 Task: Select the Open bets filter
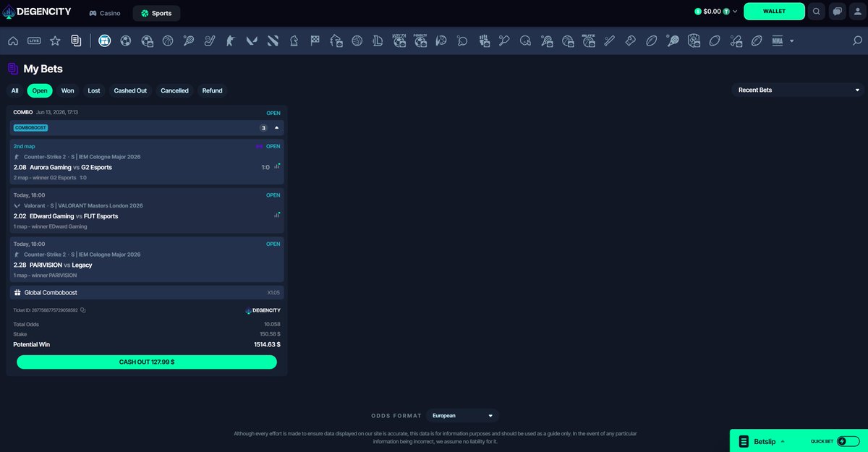(x=40, y=90)
